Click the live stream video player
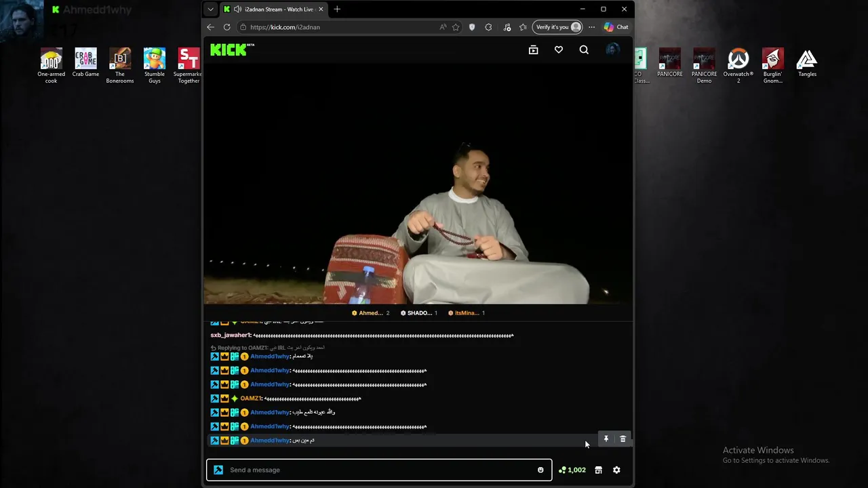Viewport: 868px width, 488px height. (418, 184)
